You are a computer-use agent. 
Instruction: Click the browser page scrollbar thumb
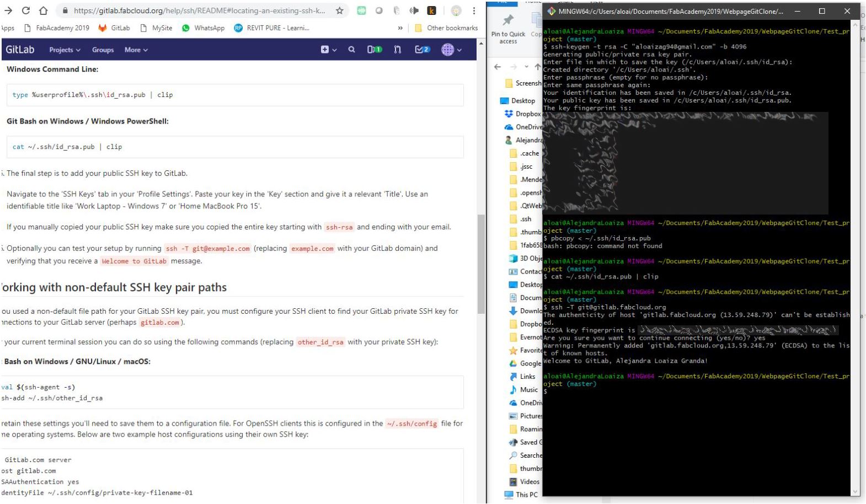click(481, 264)
